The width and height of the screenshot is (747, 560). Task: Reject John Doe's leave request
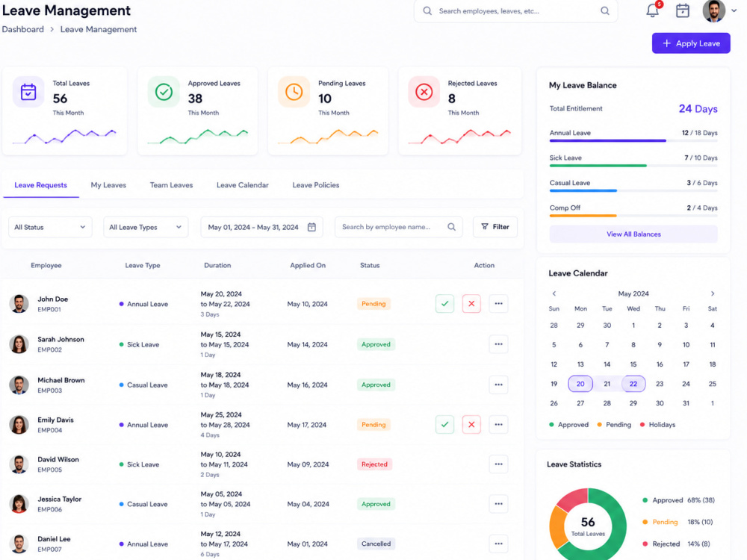(471, 304)
